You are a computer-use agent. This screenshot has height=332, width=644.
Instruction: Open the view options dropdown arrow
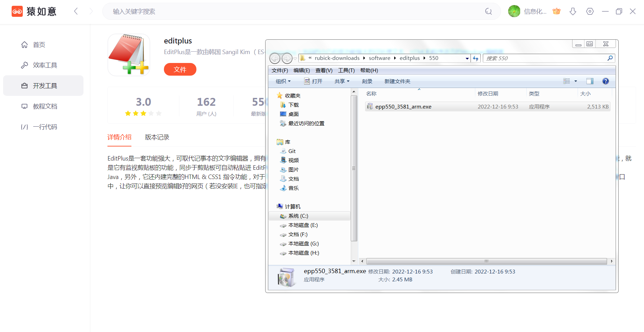pos(576,81)
